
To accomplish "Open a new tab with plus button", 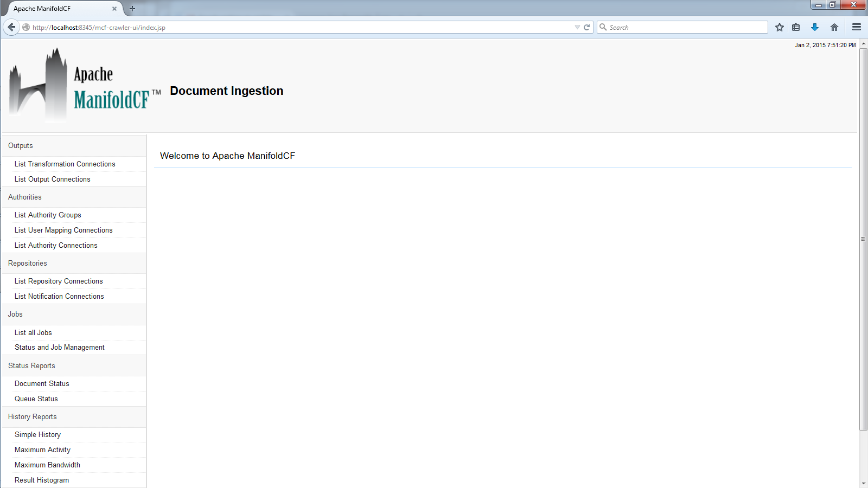I will pyautogui.click(x=132, y=9).
